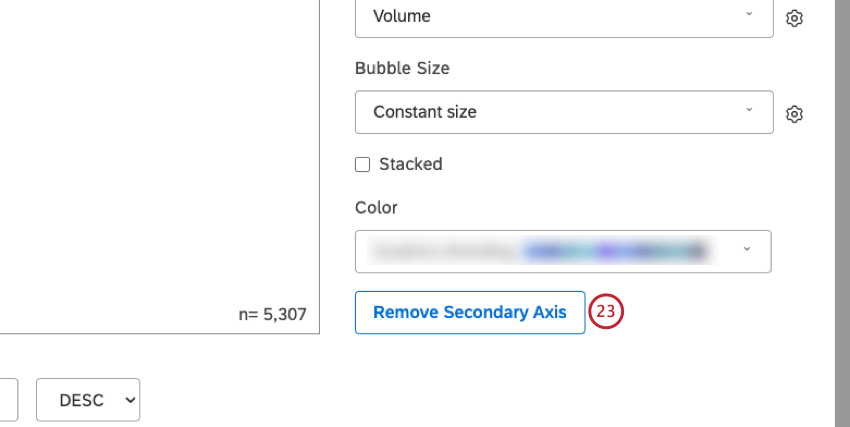Click chevron arrow in Constant size dropdown

[x=749, y=112]
